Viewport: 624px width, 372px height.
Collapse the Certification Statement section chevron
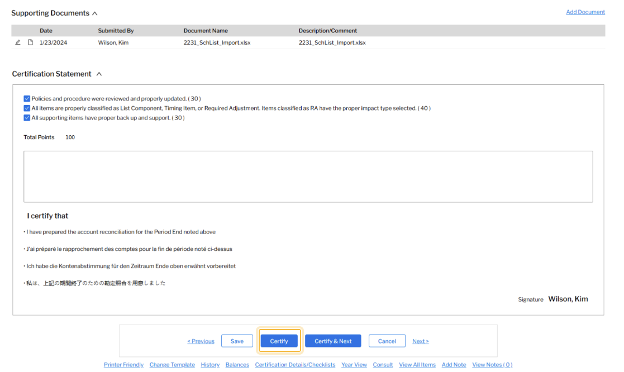coord(99,74)
